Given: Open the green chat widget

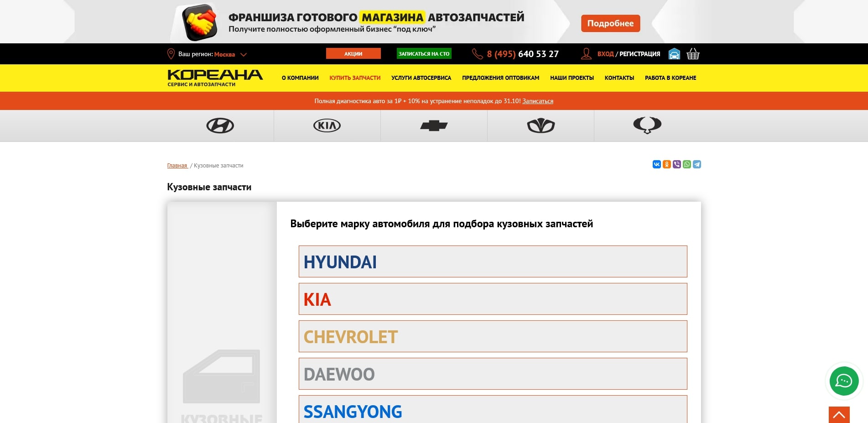Looking at the screenshot, I should click(843, 381).
